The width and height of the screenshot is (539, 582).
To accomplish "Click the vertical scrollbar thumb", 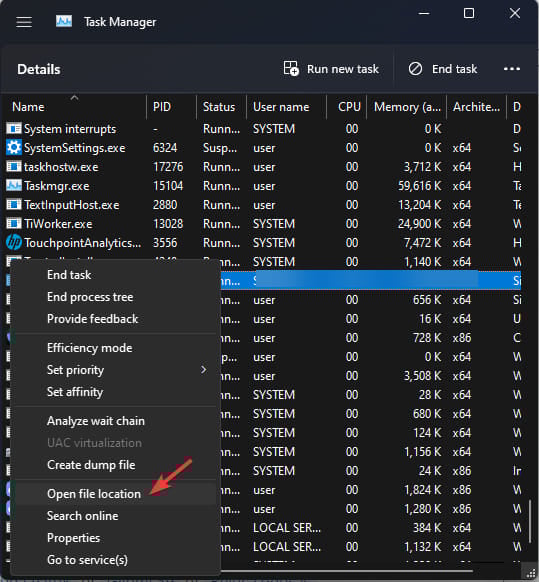I will [530, 521].
